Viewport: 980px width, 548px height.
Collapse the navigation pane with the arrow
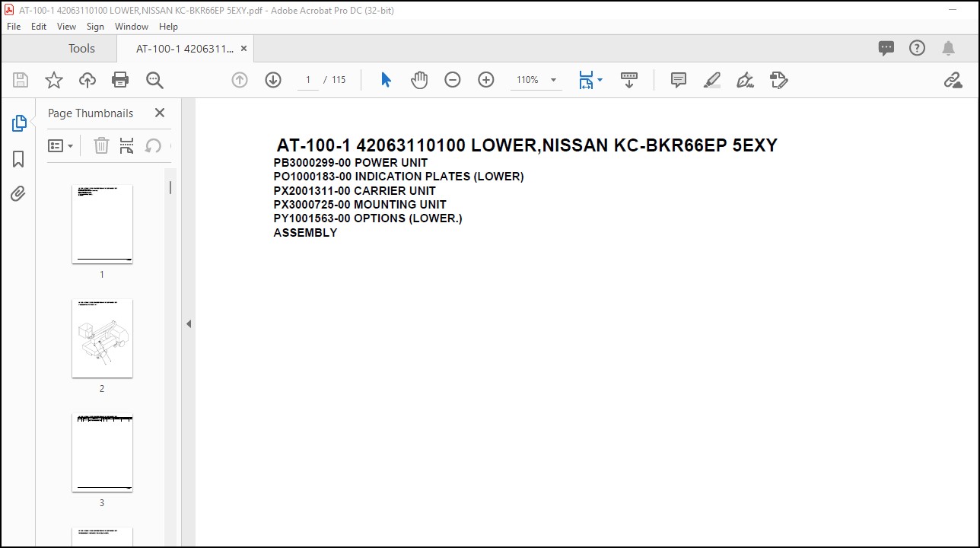click(x=188, y=324)
